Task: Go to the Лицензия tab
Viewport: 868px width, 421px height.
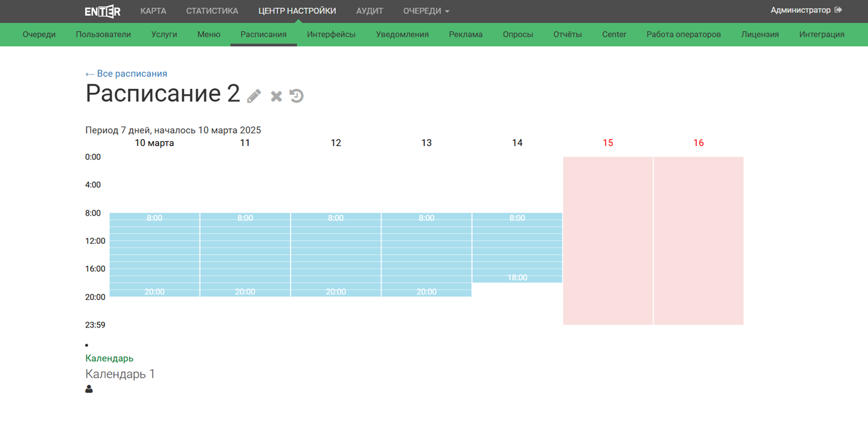Action: [x=760, y=35]
